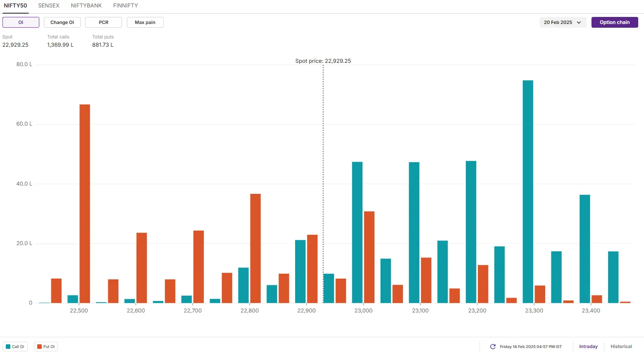This screenshot has height=353, width=644.
Task: Toggle Call OI legend swatch
Action: [8, 346]
